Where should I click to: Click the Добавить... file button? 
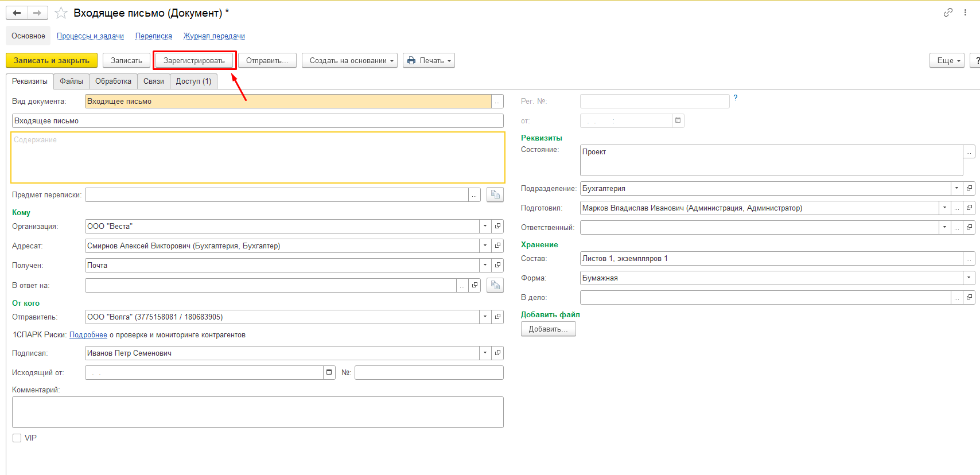549,329
